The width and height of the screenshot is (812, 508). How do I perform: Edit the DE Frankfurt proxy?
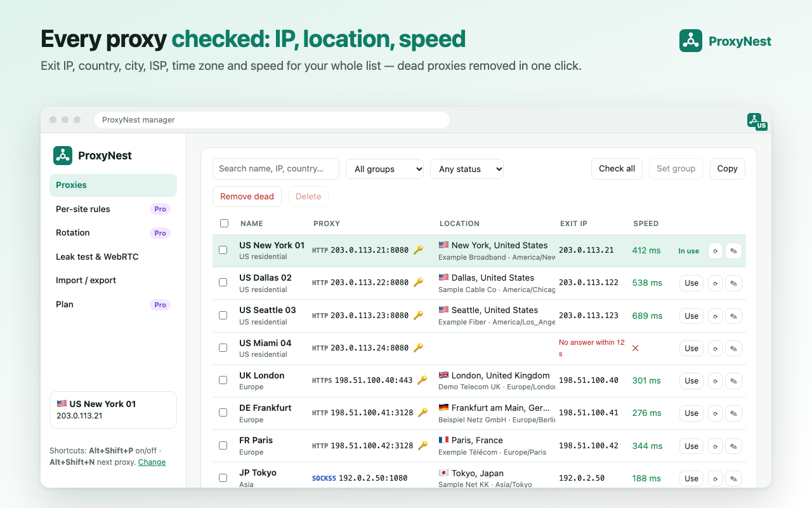(x=733, y=413)
